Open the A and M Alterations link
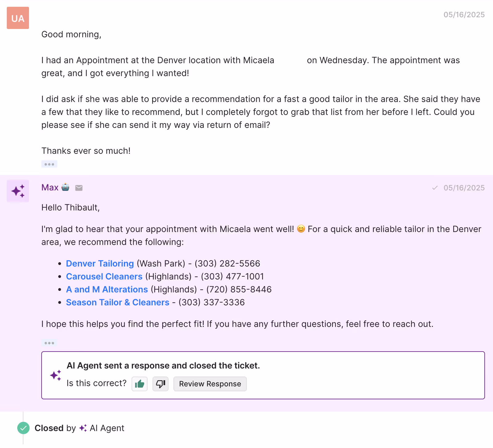Viewport: 493px width, 448px height. point(107,289)
